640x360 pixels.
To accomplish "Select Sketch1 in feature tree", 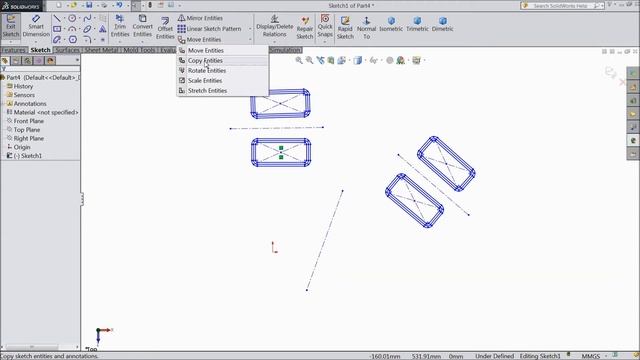I will click(27, 156).
